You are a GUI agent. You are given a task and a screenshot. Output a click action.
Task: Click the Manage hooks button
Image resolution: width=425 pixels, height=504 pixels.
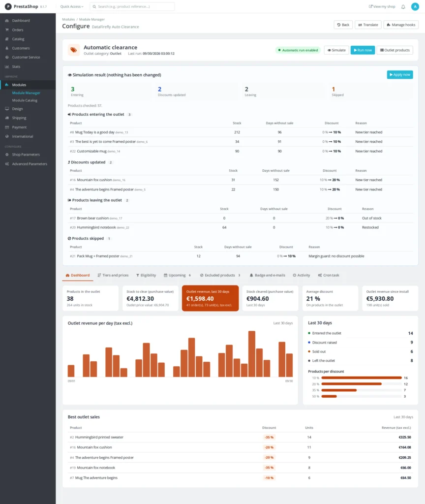point(401,25)
